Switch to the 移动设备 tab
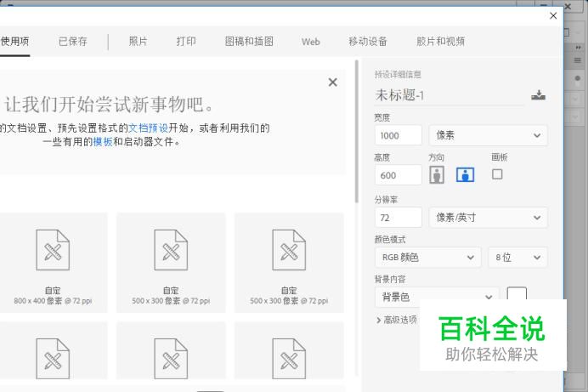The height and width of the screenshot is (392, 588). (x=368, y=42)
